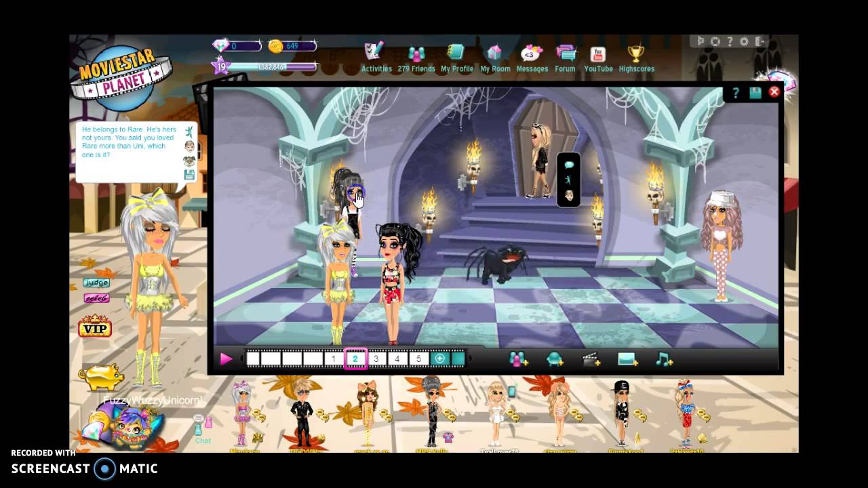Open animation option in actor popup

point(568,180)
